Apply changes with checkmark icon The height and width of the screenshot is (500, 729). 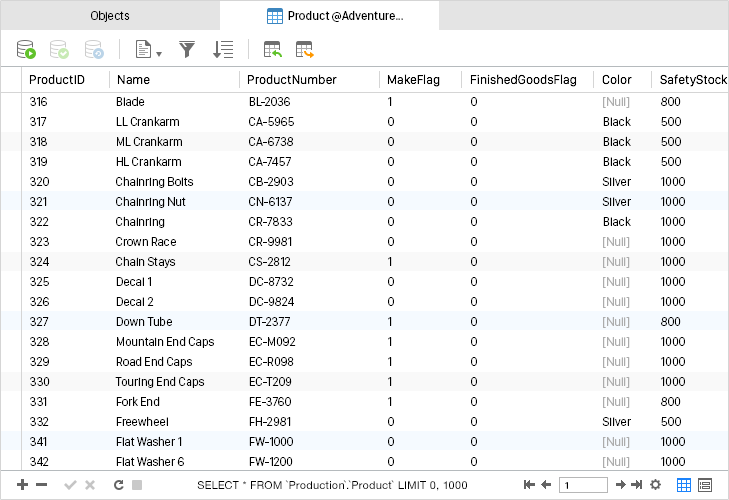(x=70, y=485)
